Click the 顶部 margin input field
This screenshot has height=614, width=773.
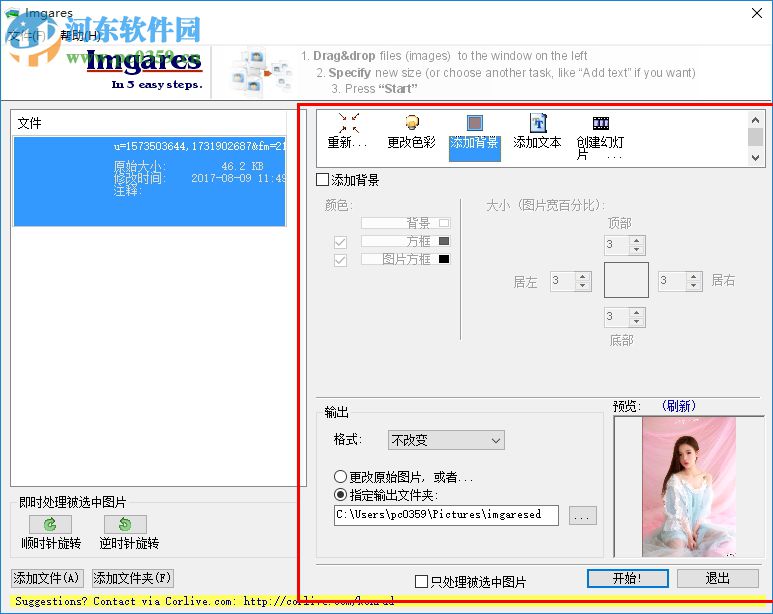point(617,245)
